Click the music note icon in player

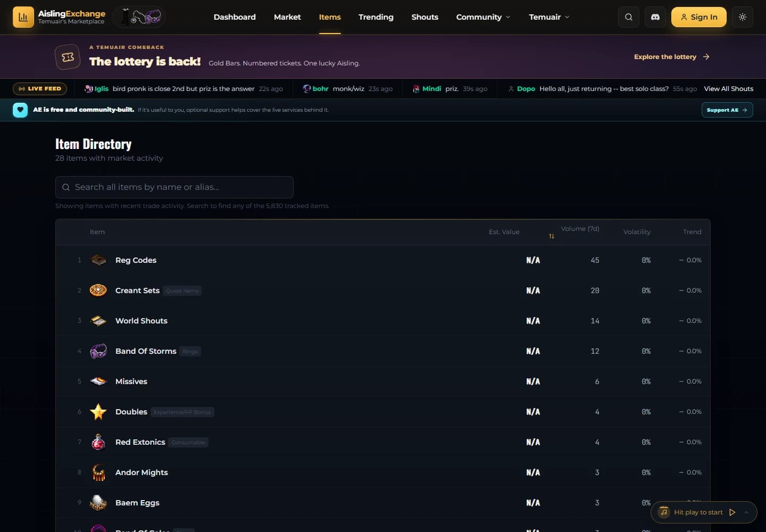click(x=664, y=512)
